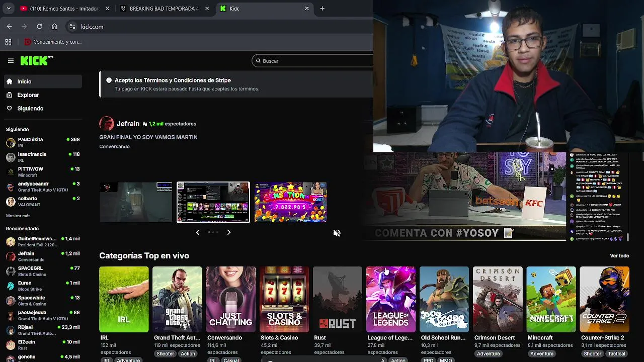Screen dimensions: 644x362
Task: Open the IRL category card
Action: pyautogui.click(x=124, y=299)
